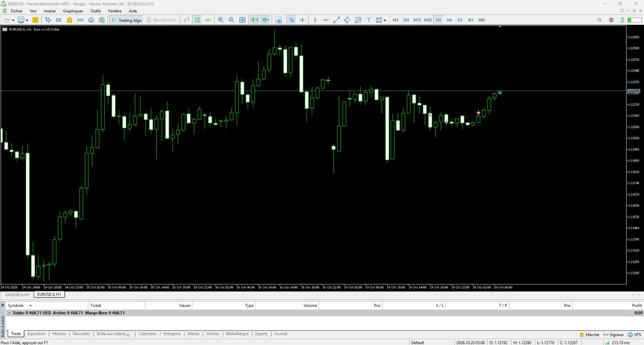Select the Fibonacci retracement tool
This screenshot has width=644, height=345.
[x=358, y=20]
